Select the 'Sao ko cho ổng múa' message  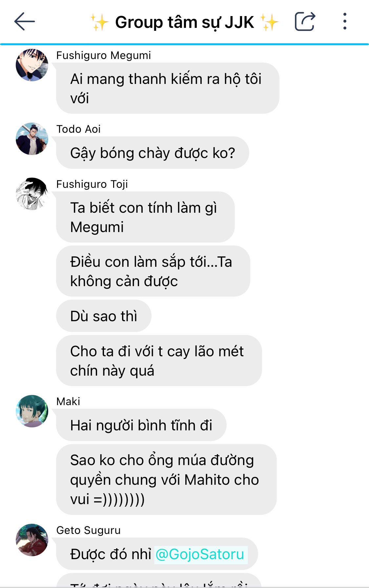[166, 480]
